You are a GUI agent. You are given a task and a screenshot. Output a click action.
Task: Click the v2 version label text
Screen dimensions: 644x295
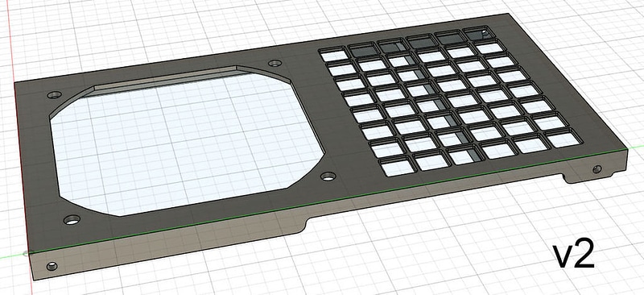(574, 256)
